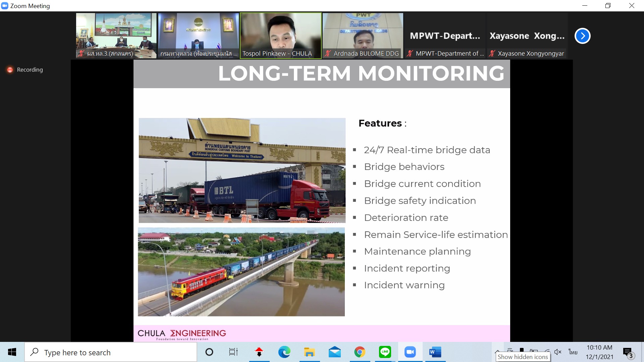Image resolution: width=644 pixels, height=362 pixels.
Task: Toggle muted system volume icon
Action: click(x=558, y=352)
